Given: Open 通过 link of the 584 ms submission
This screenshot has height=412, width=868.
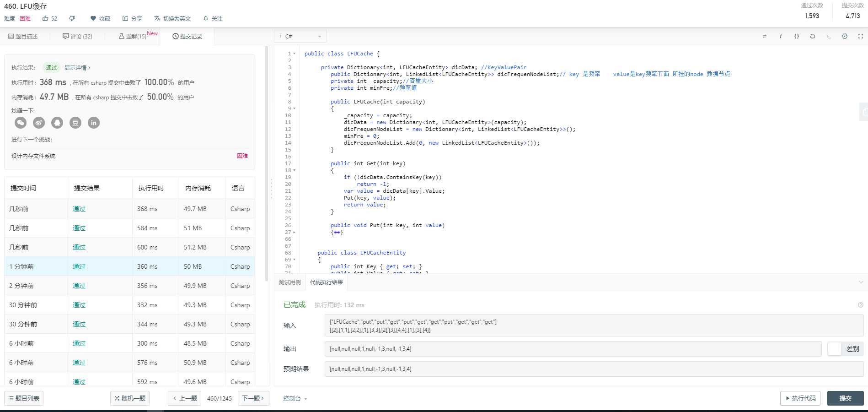Looking at the screenshot, I should click(79, 228).
